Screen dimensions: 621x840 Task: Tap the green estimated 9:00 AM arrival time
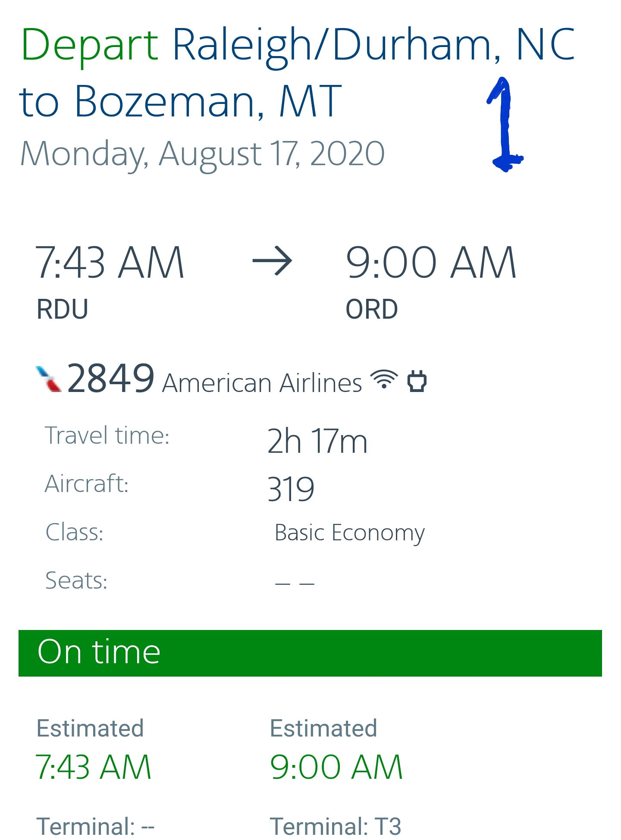(x=336, y=767)
